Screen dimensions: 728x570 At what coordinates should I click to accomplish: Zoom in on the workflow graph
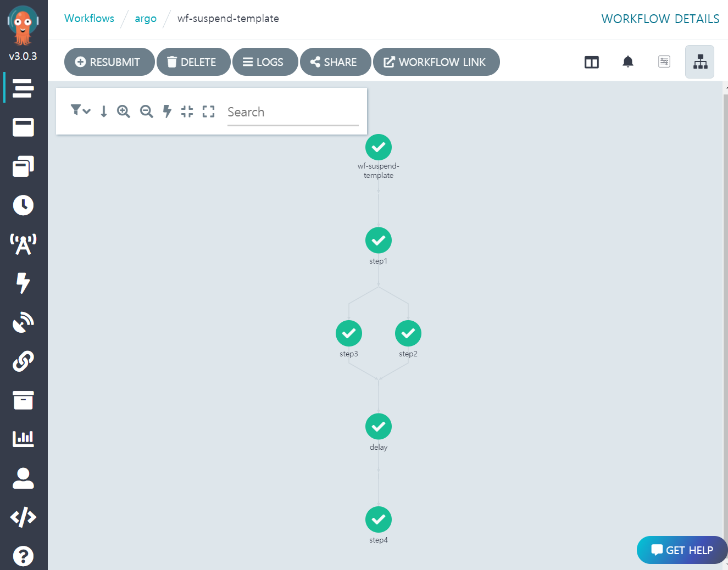point(124,111)
